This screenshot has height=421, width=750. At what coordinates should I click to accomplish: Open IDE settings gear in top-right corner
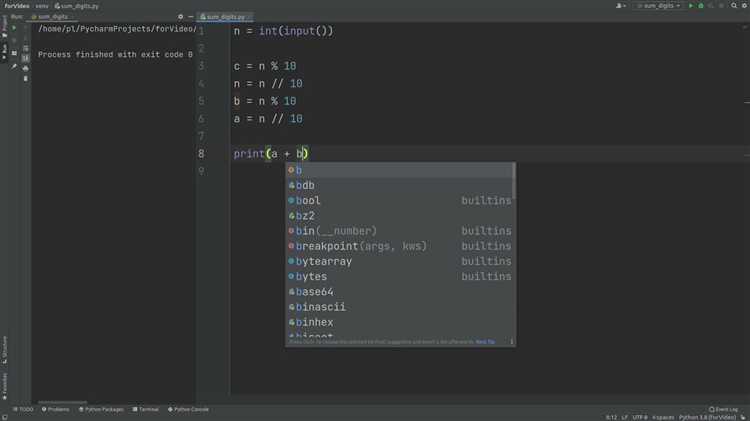click(744, 6)
